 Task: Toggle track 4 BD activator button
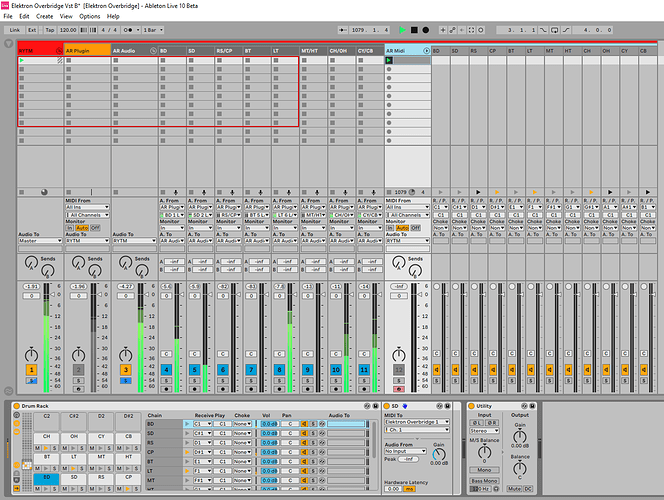(166, 370)
